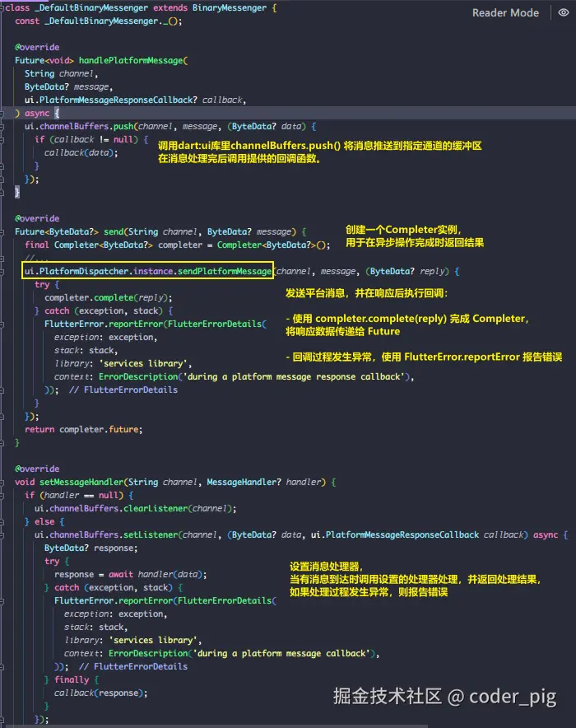Screen dimensions: 576x728
Task: Click the 'const' keyword
Action: coord(27,21)
